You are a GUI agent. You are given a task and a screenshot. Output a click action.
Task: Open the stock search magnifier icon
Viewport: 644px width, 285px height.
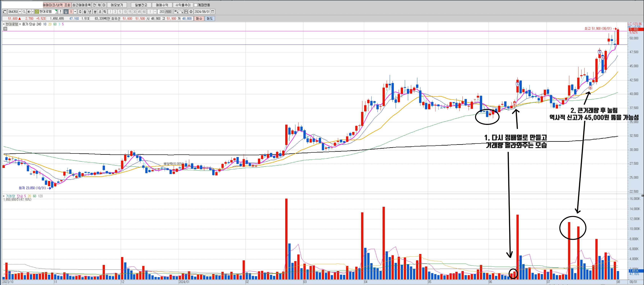click(24, 12)
